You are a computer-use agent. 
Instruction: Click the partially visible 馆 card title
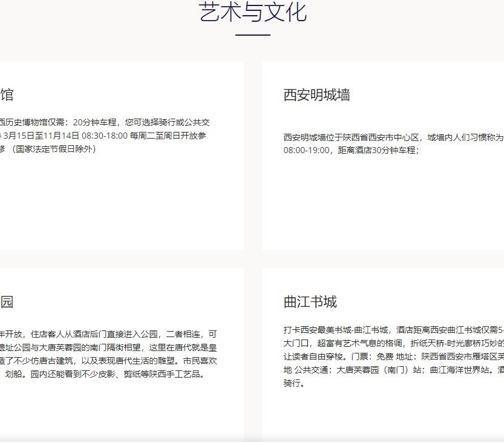coord(7,95)
